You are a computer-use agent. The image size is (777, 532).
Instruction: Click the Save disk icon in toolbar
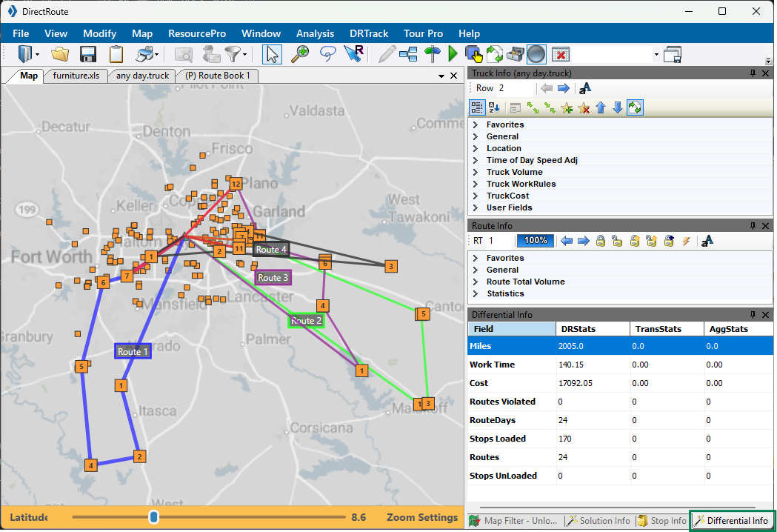87,54
